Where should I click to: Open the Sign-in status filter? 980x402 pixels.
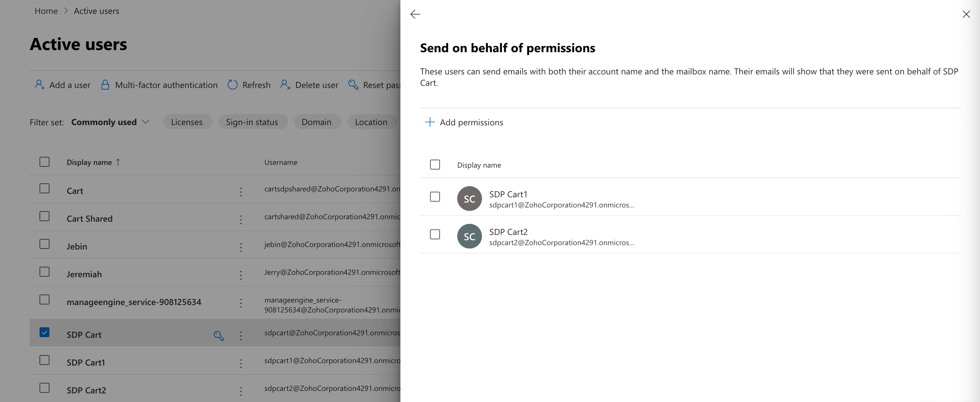pos(252,122)
